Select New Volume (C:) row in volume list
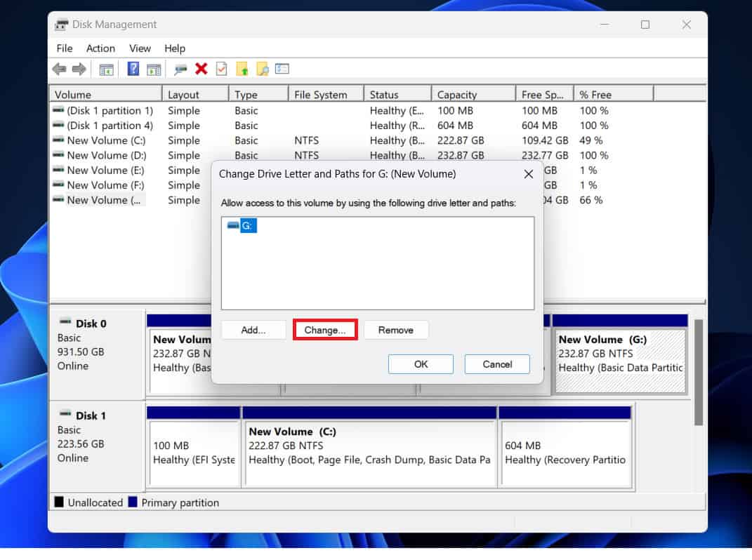752x560 pixels. 106,140
